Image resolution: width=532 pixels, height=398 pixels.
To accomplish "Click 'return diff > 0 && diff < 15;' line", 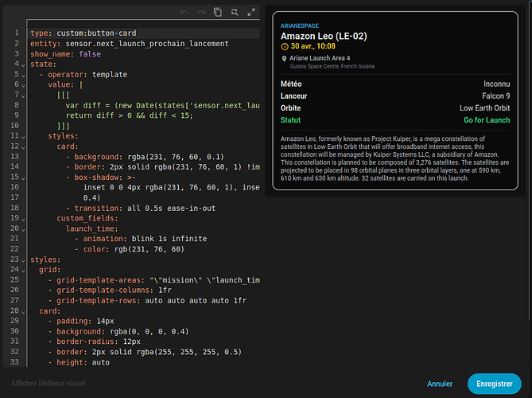I will tap(130, 115).
